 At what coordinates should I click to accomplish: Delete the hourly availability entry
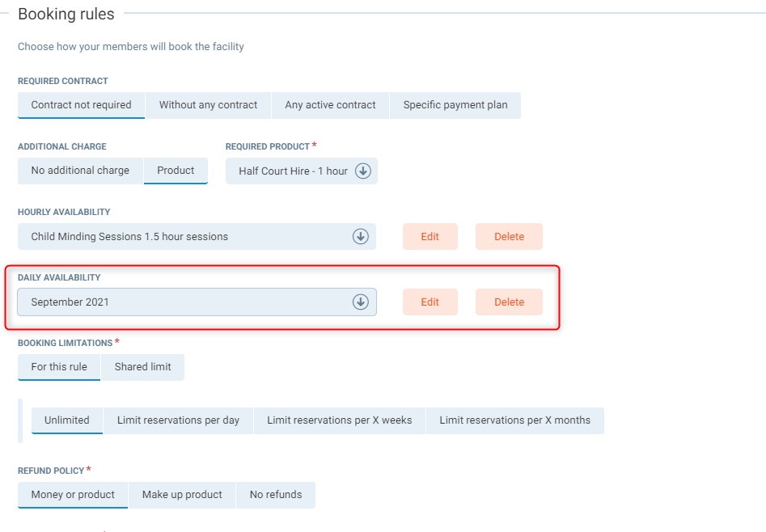tap(509, 237)
